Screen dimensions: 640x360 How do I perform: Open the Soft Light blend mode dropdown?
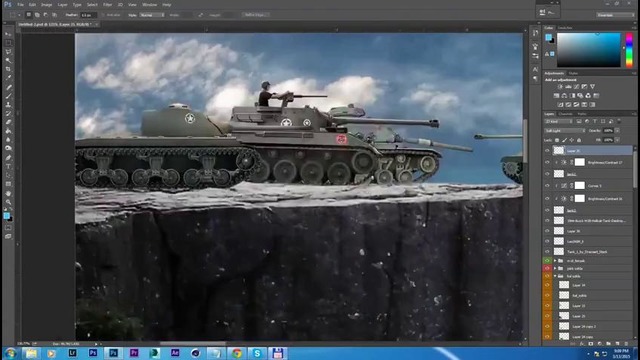(x=565, y=131)
